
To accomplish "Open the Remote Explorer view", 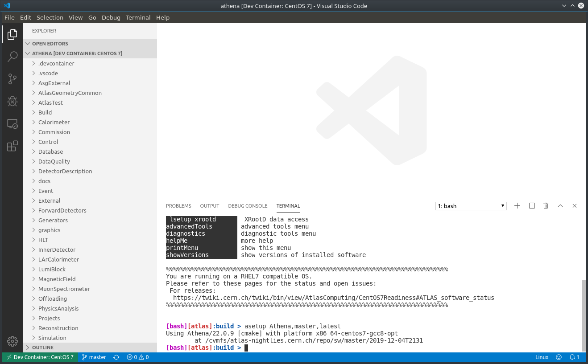I will tap(12, 124).
